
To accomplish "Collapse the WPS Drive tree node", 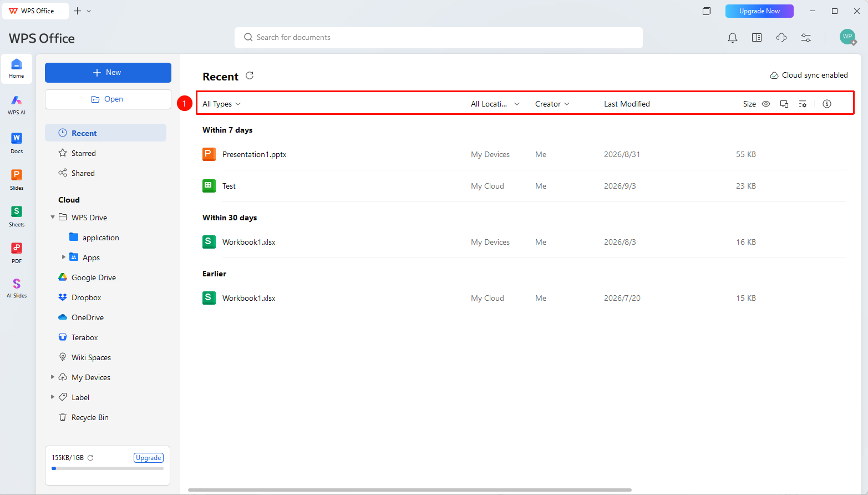I will (x=53, y=217).
